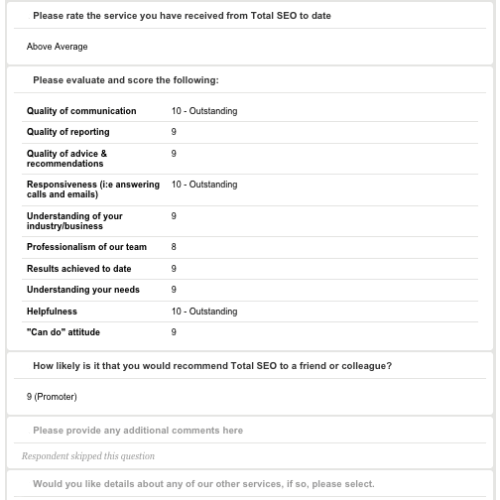Viewport: 500px width, 500px height.
Task: Click the score 9 for Quality of reporting
Action: pos(174,132)
